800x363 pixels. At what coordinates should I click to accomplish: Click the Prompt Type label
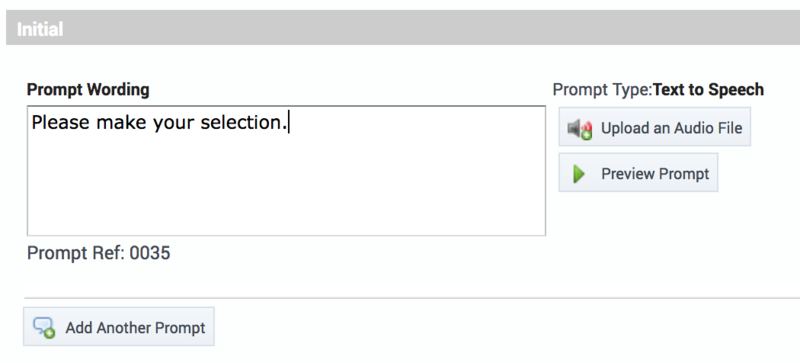(603, 90)
